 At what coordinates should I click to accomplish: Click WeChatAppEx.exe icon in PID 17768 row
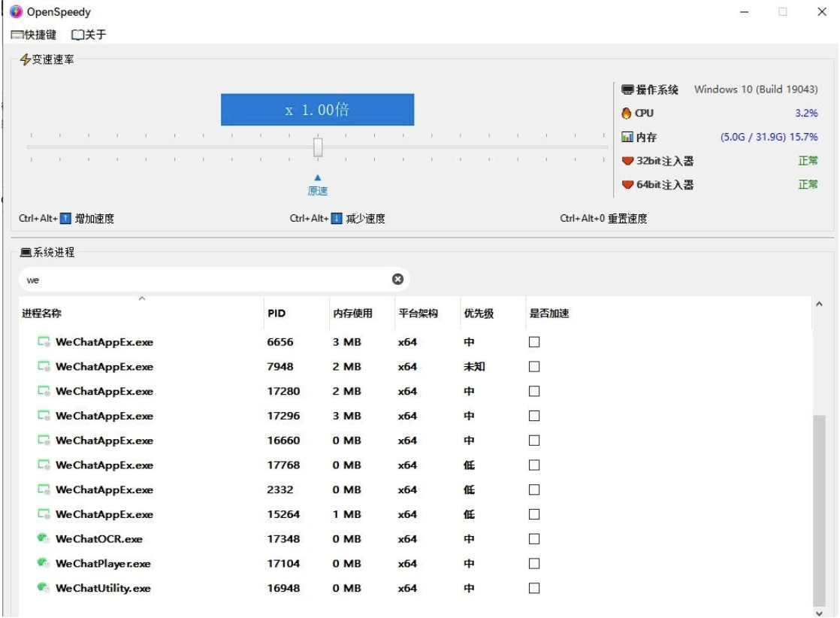pos(44,465)
